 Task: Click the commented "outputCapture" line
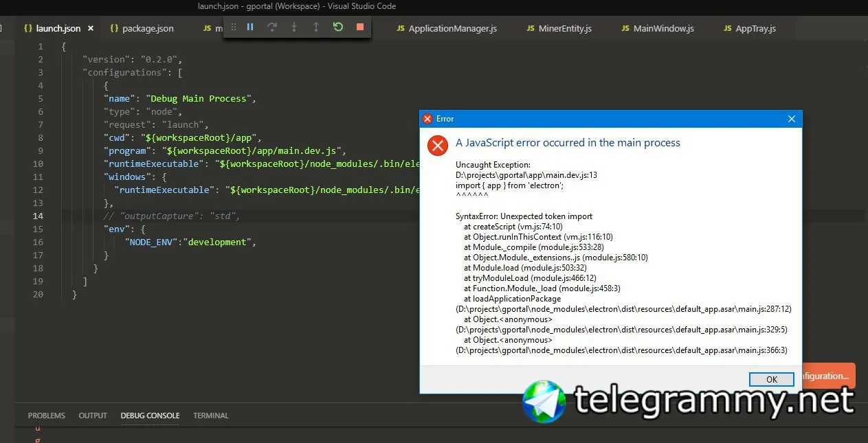coord(171,216)
